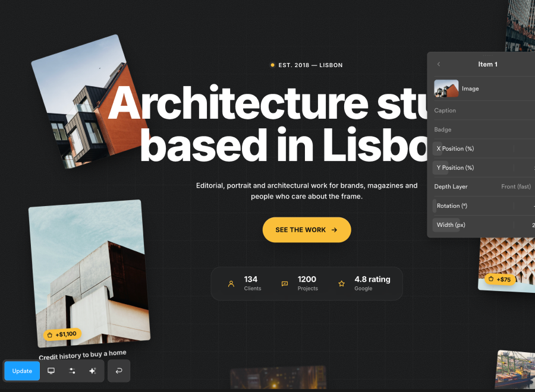Click the shopping bag icon in +$1,100 badge
Image resolution: width=535 pixels, height=392 pixels.
tap(50, 336)
